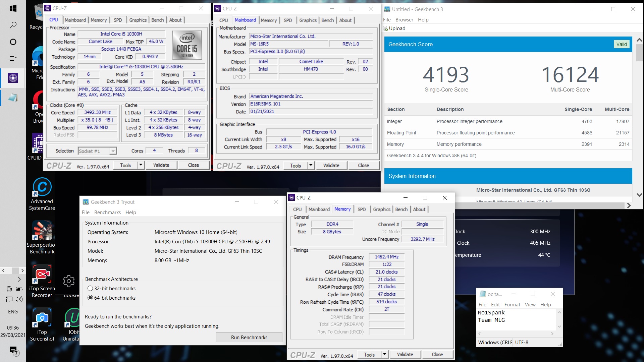Click Geekbench vertical scrollbar down arrow
This screenshot has height=362, width=644.
click(639, 195)
